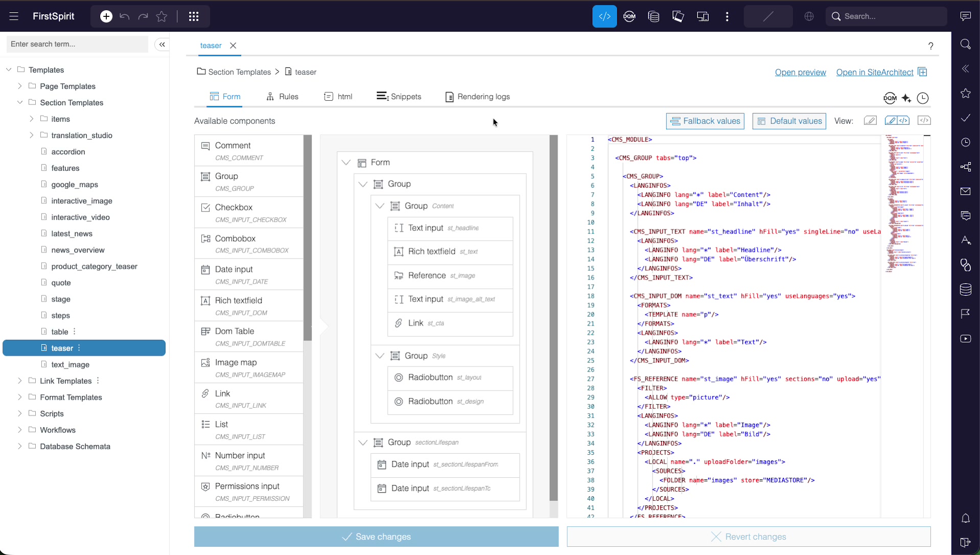The image size is (980, 555).
Task: Click the AI sparkle icon near tabs
Action: pyautogui.click(x=906, y=98)
